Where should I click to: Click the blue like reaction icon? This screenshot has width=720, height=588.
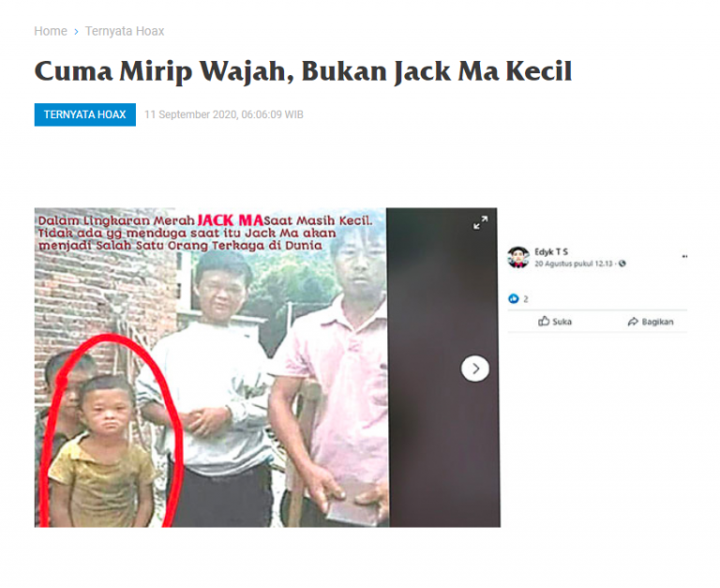514,299
